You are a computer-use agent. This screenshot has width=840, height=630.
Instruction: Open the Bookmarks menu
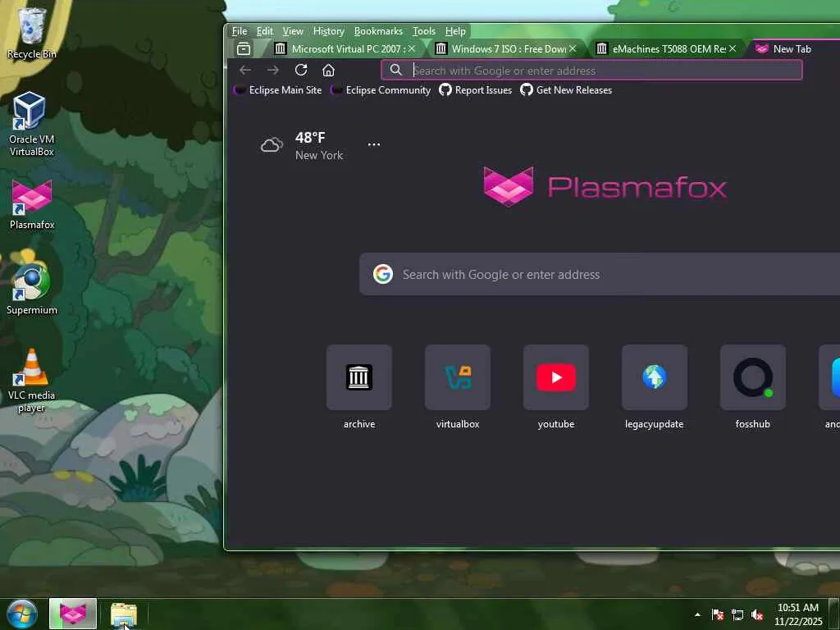point(378,31)
